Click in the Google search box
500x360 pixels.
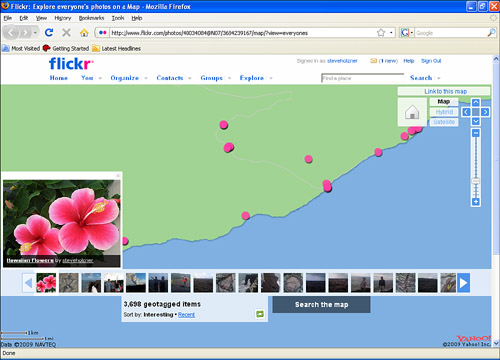tap(451, 33)
